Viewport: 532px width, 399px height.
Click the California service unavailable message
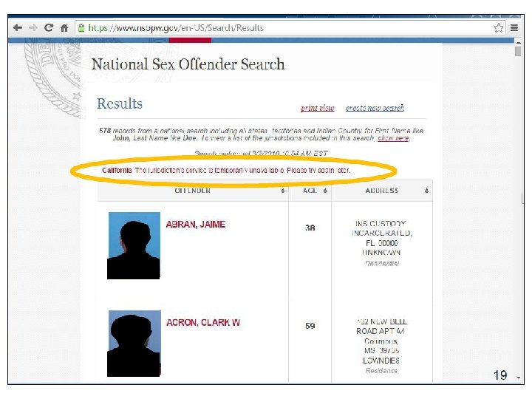[x=226, y=171]
